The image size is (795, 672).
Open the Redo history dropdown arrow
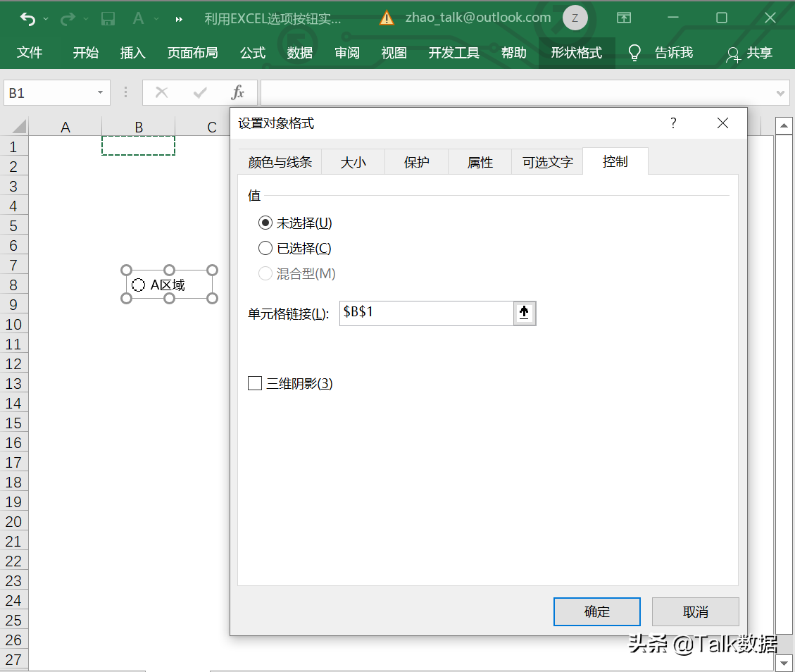[x=86, y=19]
